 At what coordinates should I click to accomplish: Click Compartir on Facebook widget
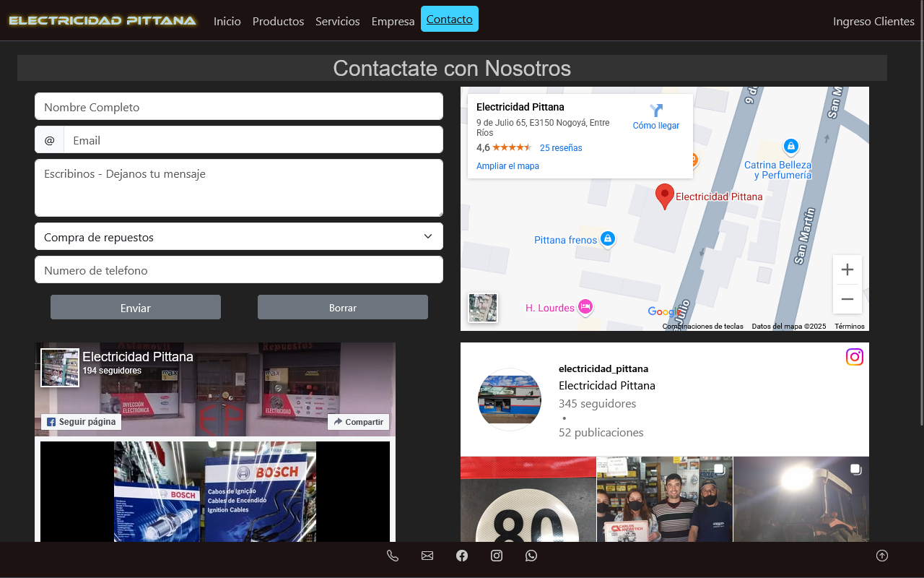[358, 422]
